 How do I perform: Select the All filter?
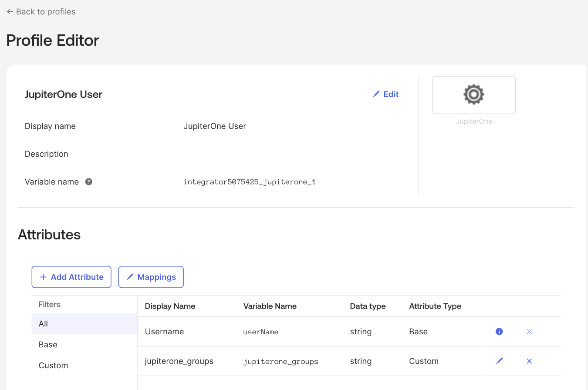coord(84,324)
